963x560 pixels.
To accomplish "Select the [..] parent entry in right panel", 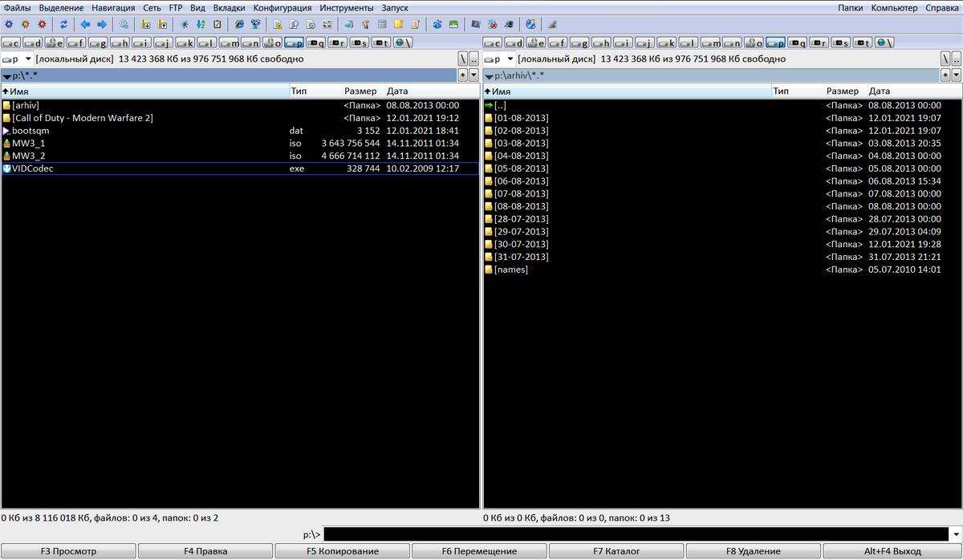I will 722,105.
